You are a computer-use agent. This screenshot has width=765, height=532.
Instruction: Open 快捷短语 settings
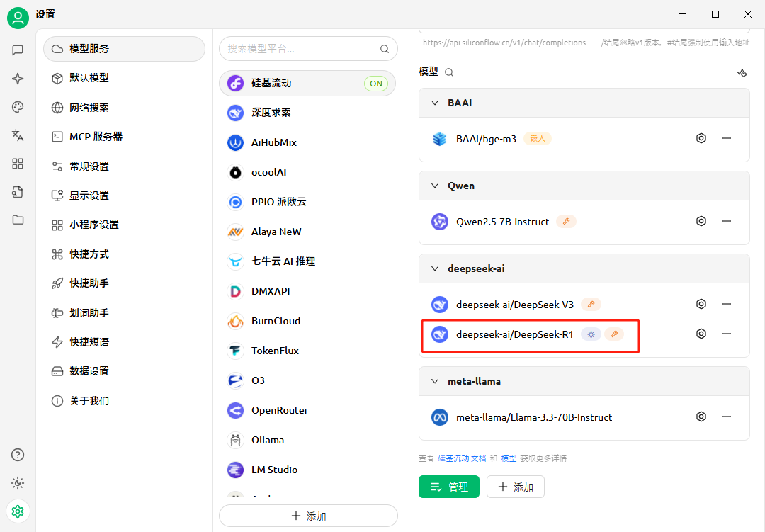coord(125,342)
